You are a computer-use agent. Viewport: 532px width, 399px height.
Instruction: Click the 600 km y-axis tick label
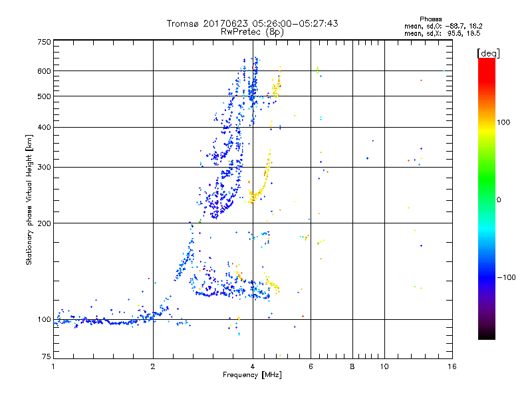pos(44,71)
